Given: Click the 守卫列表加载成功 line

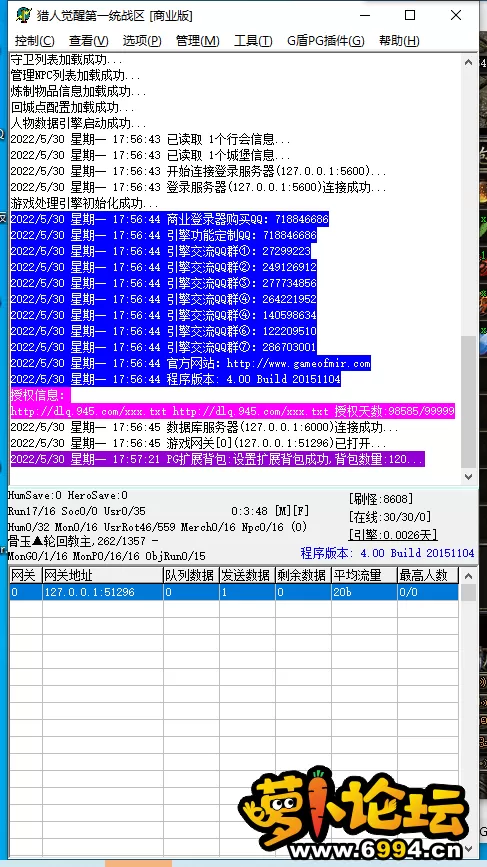Looking at the screenshot, I should coord(66,59).
